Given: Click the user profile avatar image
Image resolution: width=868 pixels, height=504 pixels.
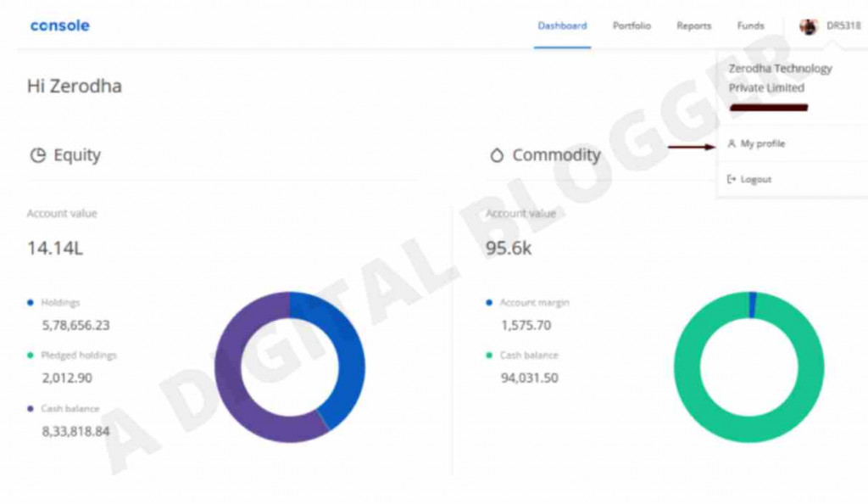Looking at the screenshot, I should point(807,25).
